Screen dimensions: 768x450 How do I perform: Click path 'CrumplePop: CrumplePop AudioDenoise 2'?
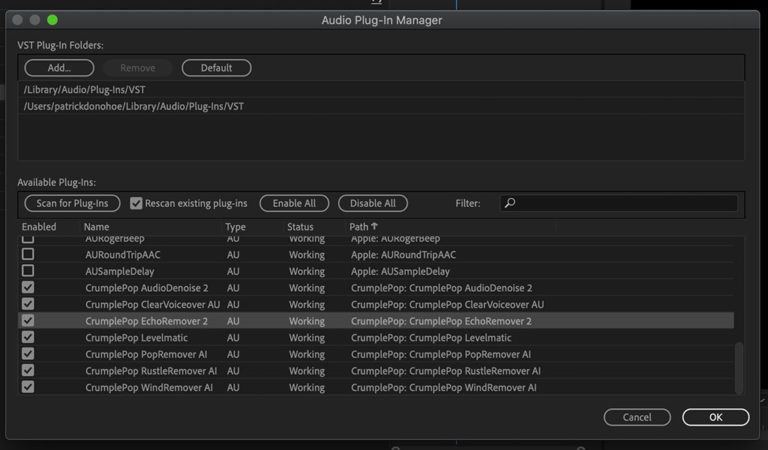[x=441, y=288]
